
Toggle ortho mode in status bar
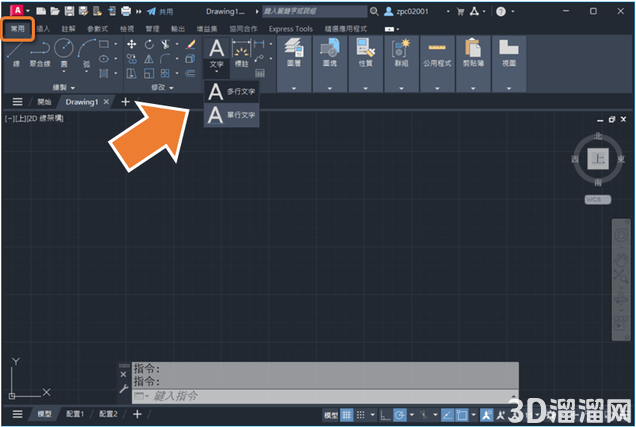(385, 415)
